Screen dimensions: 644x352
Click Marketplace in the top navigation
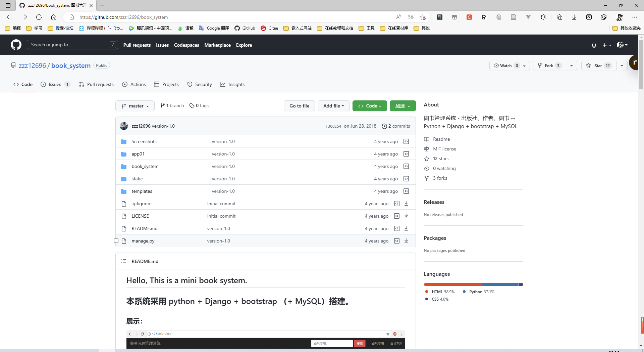pos(217,45)
